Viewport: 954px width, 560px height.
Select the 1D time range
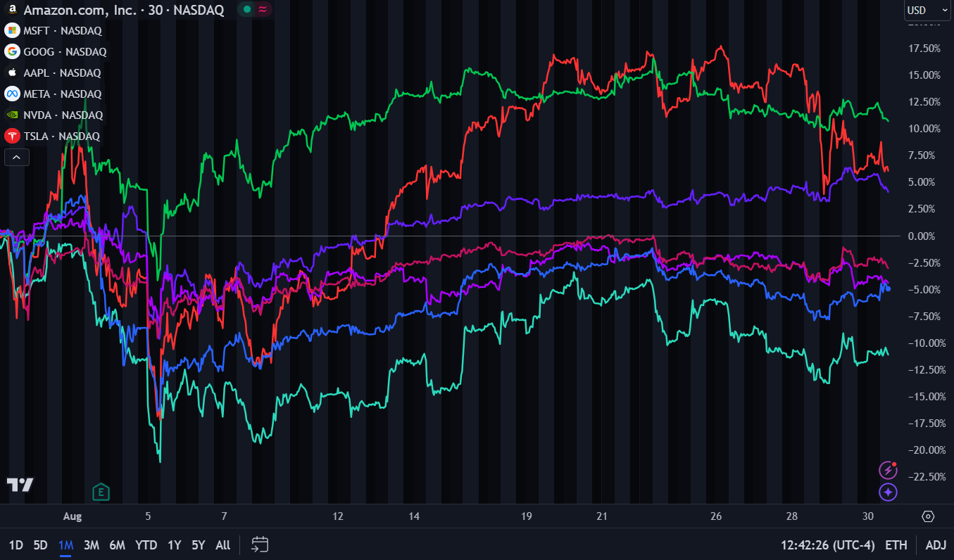[x=15, y=545]
